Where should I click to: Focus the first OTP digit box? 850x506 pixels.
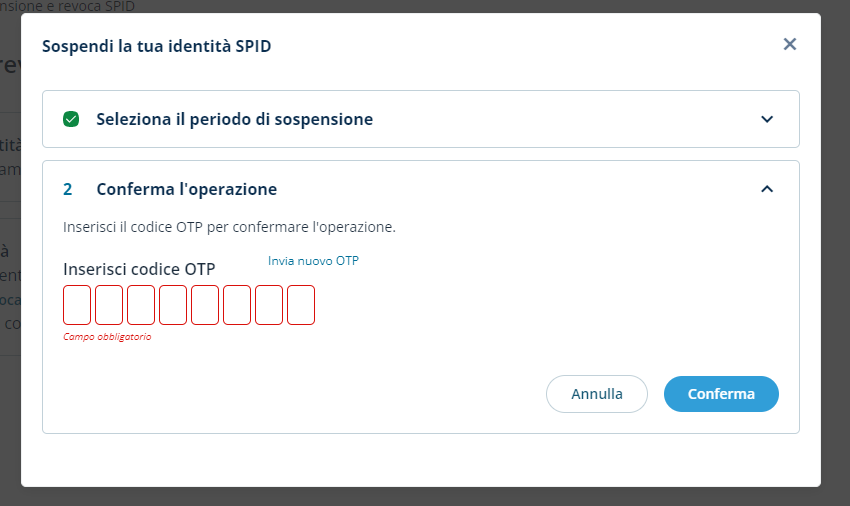tap(77, 305)
